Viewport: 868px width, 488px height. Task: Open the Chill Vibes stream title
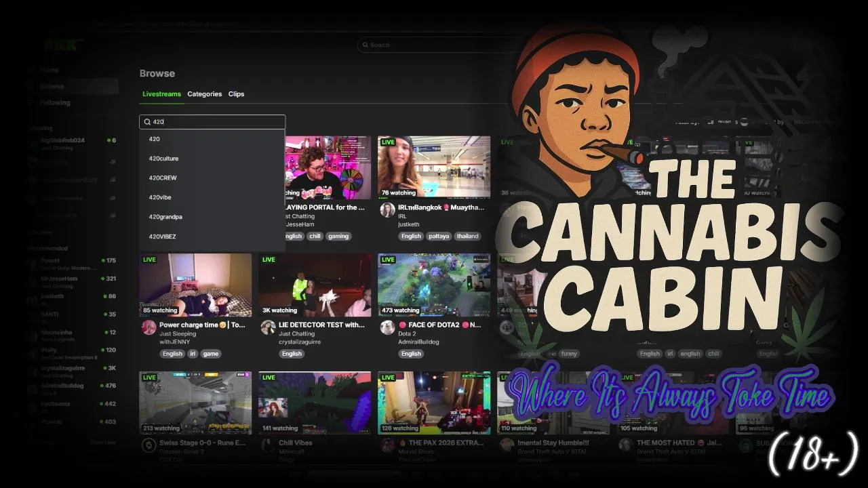[296, 443]
